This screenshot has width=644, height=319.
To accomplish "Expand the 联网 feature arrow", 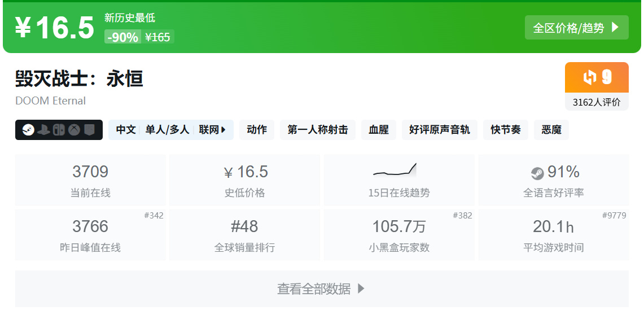I will click(224, 130).
